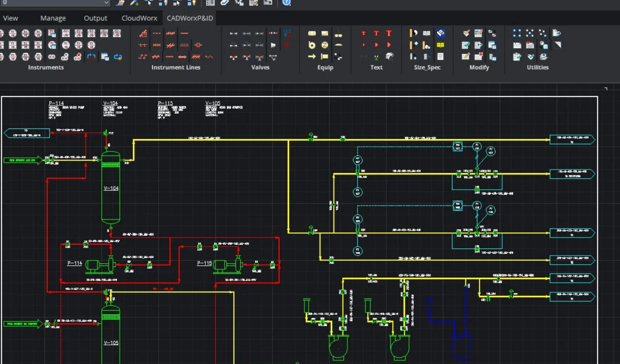Click the yellow dome icon in Equip
The width and height of the screenshot is (620, 364).
(x=339, y=45)
